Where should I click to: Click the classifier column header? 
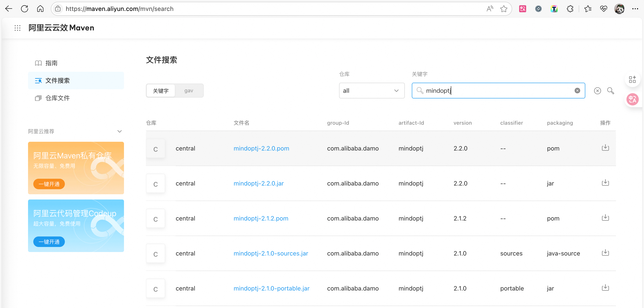(511, 123)
